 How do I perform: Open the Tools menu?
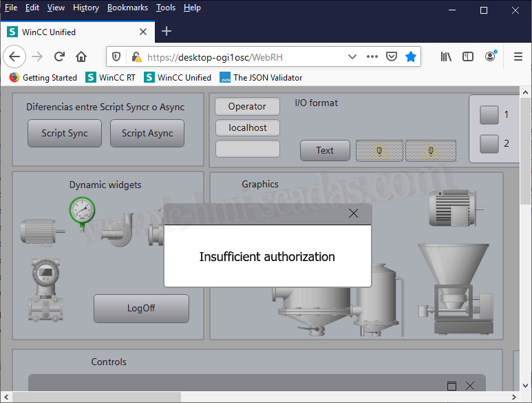(x=165, y=8)
